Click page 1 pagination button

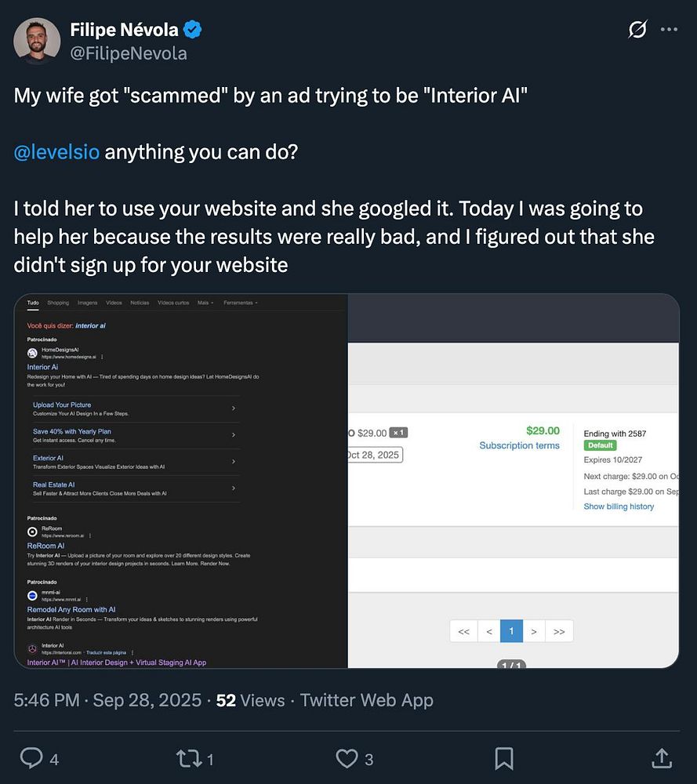tap(511, 631)
